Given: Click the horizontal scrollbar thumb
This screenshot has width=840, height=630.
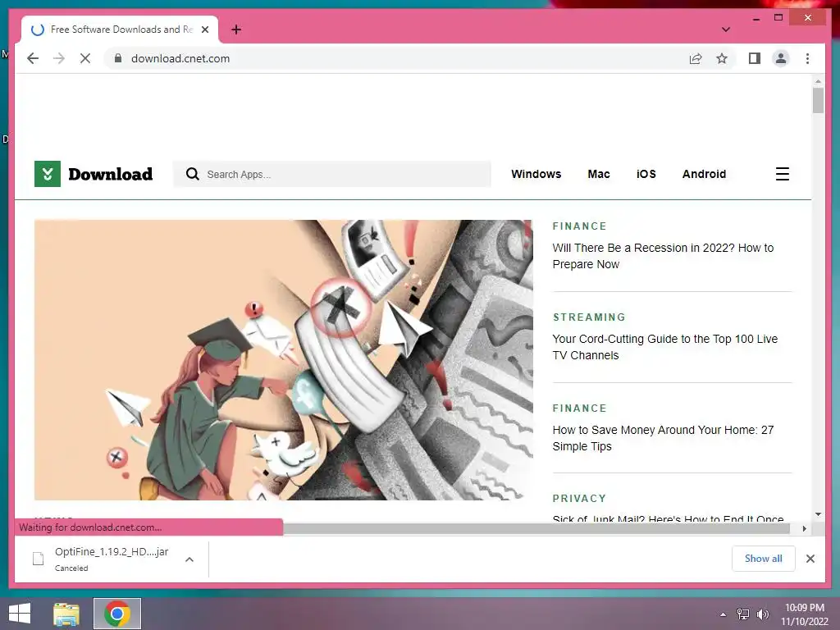Looking at the screenshot, I should tap(536, 529).
